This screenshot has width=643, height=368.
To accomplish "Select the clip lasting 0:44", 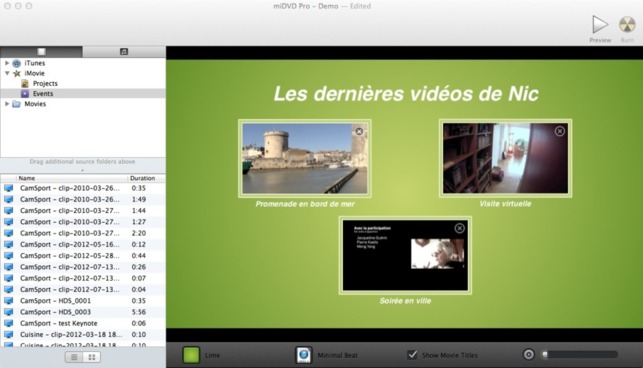I will (83, 256).
